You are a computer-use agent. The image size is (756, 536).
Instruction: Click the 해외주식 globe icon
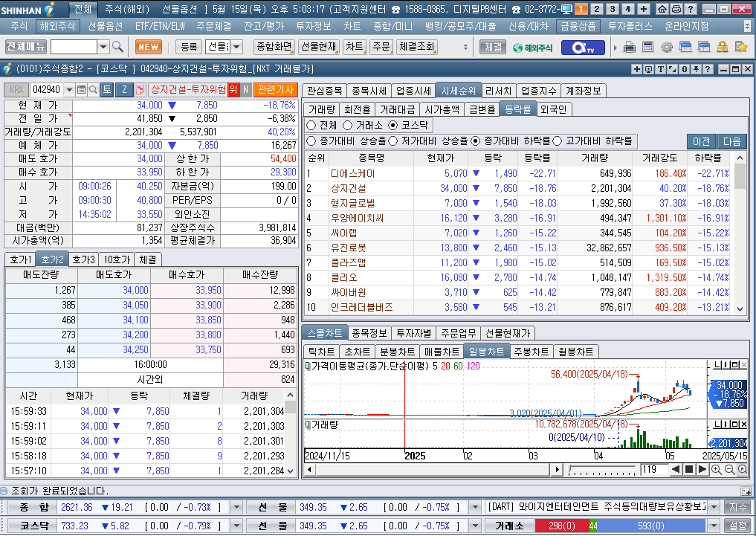point(532,48)
